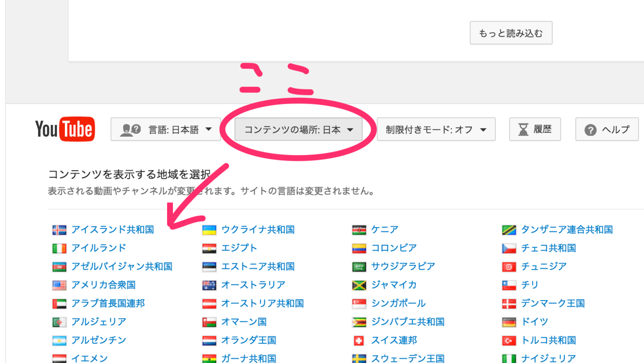
Task: Select スイス連邦 link
Action: click(x=394, y=340)
